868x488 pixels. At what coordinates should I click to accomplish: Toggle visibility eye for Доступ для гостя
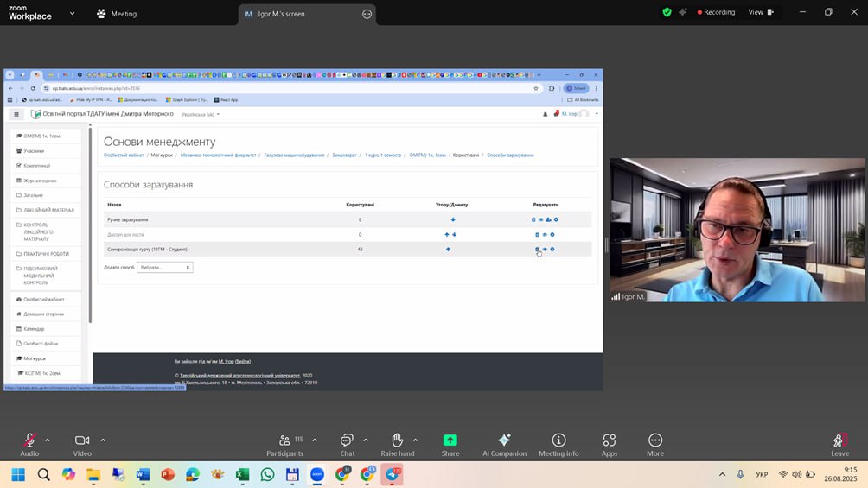click(x=545, y=235)
